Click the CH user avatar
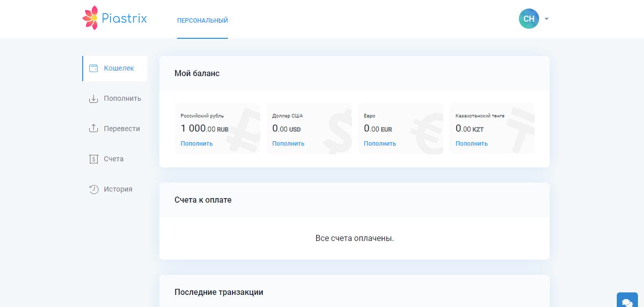 [x=529, y=19]
